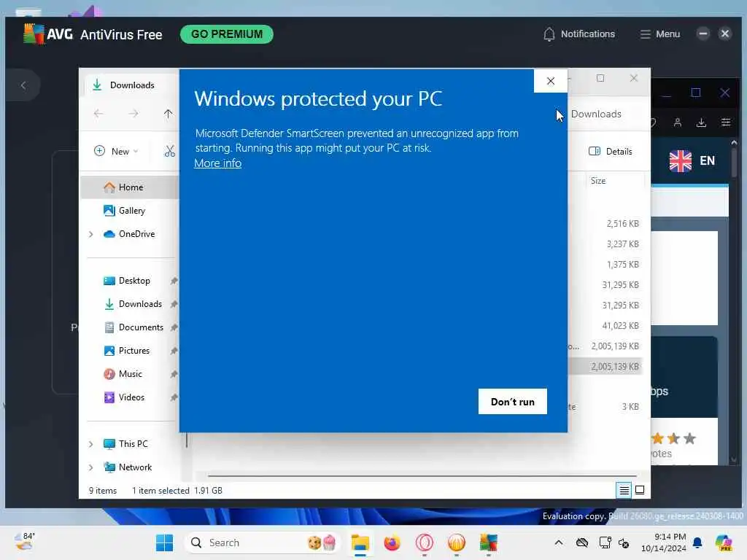Switch to large thumbnails view
This screenshot has height=560, width=747.
[640, 490]
